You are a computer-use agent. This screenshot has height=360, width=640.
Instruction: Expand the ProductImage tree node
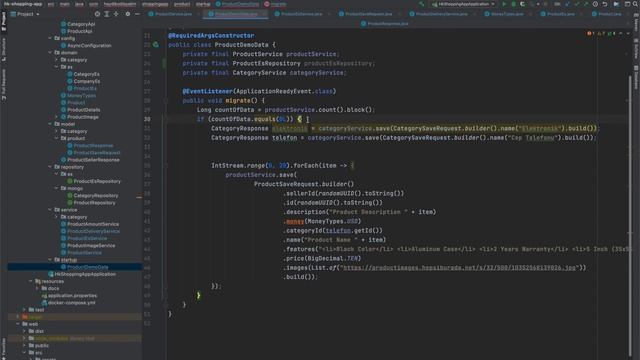tap(57, 117)
